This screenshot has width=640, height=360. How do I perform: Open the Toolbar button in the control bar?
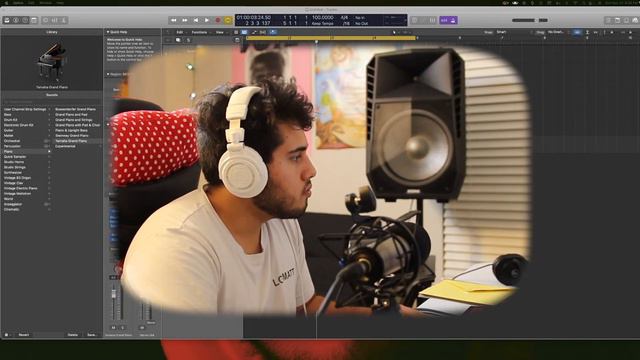click(x=34, y=20)
